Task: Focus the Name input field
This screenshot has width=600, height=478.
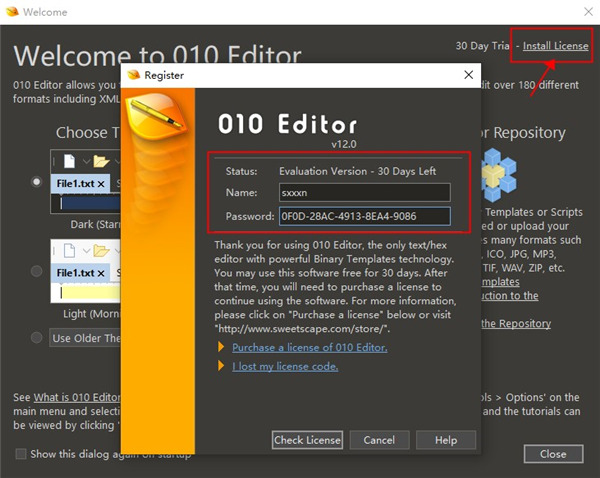Action: (x=365, y=193)
